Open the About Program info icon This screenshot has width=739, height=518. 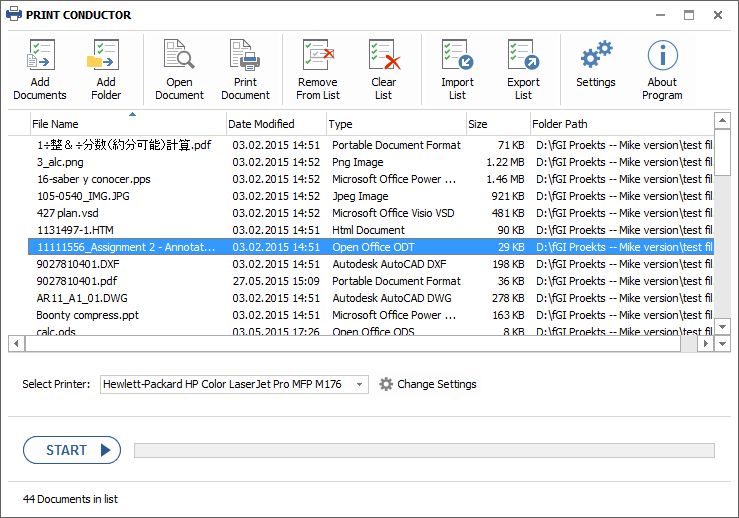[662, 56]
